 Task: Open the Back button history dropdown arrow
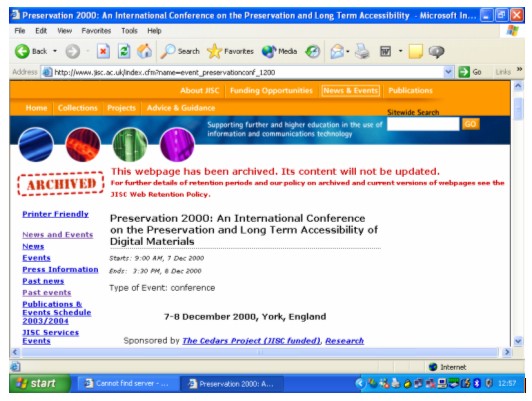click(x=55, y=51)
